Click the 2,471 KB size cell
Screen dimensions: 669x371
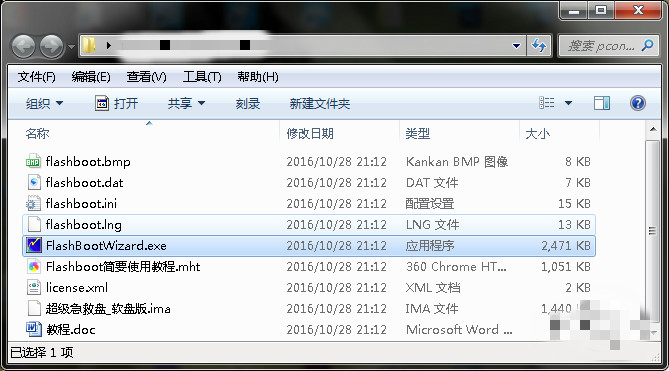pos(566,245)
